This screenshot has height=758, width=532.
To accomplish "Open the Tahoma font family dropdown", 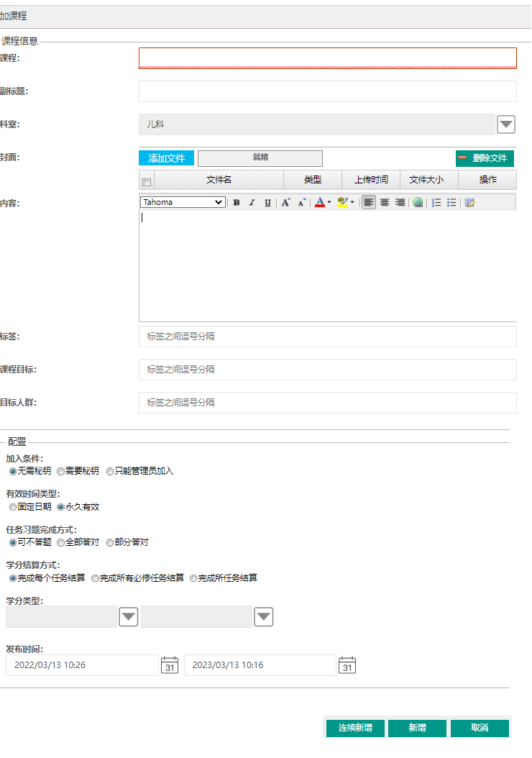I will click(183, 203).
